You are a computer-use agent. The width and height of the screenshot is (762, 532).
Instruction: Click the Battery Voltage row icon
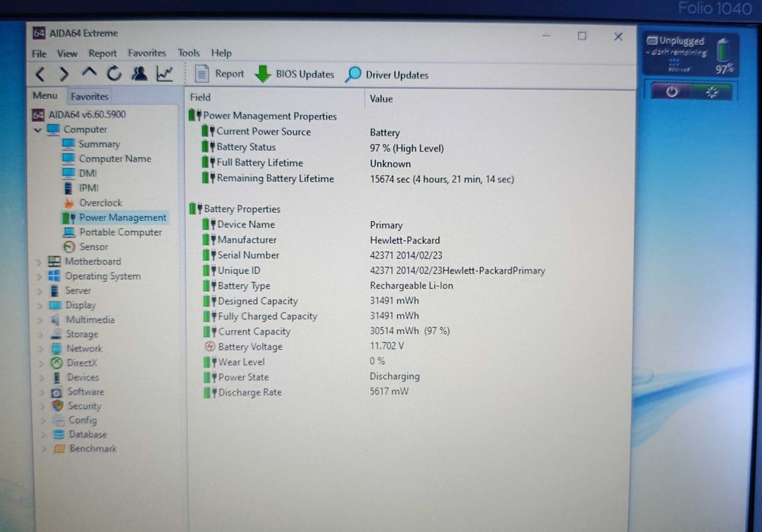click(210, 346)
